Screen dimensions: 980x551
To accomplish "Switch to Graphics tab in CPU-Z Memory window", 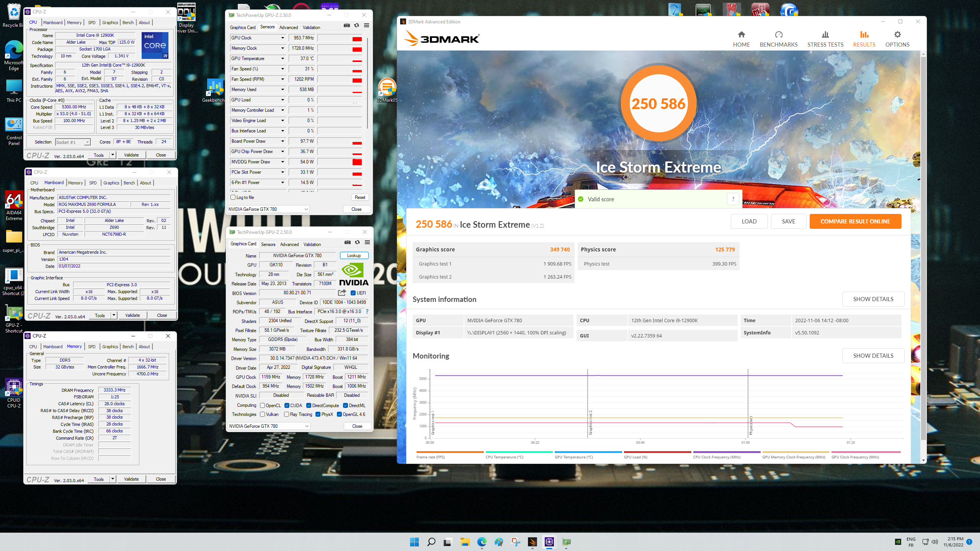I will point(110,347).
